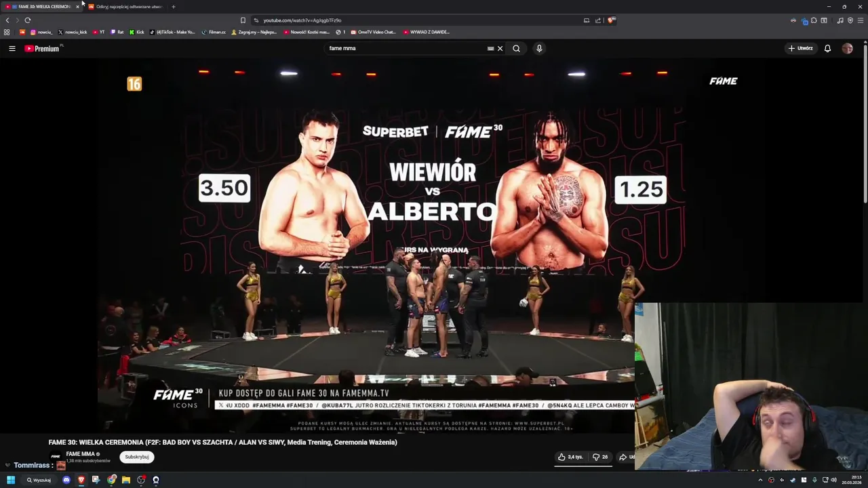Click the share icon in address bar

(598, 20)
